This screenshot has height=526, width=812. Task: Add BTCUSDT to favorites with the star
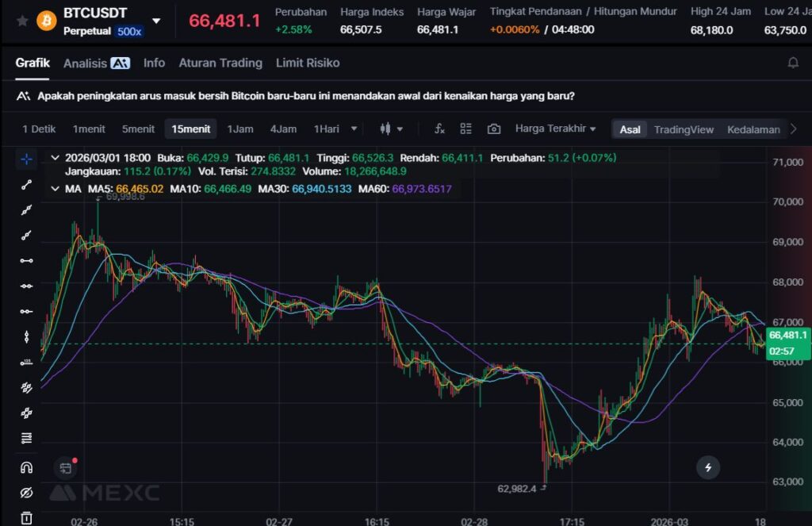coord(22,21)
